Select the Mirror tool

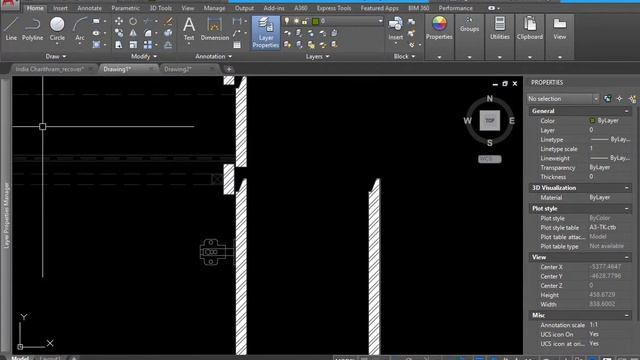[133, 33]
